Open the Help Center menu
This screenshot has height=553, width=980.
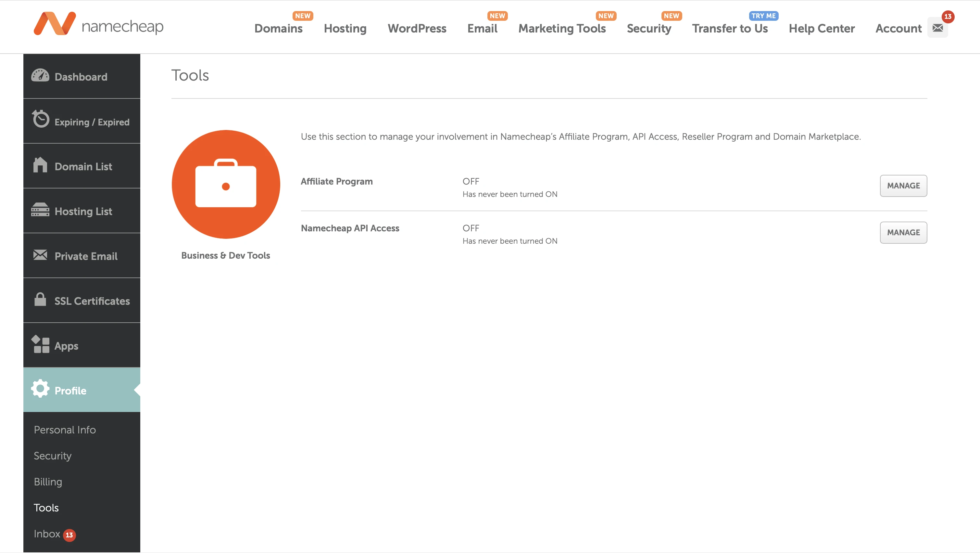pyautogui.click(x=822, y=29)
